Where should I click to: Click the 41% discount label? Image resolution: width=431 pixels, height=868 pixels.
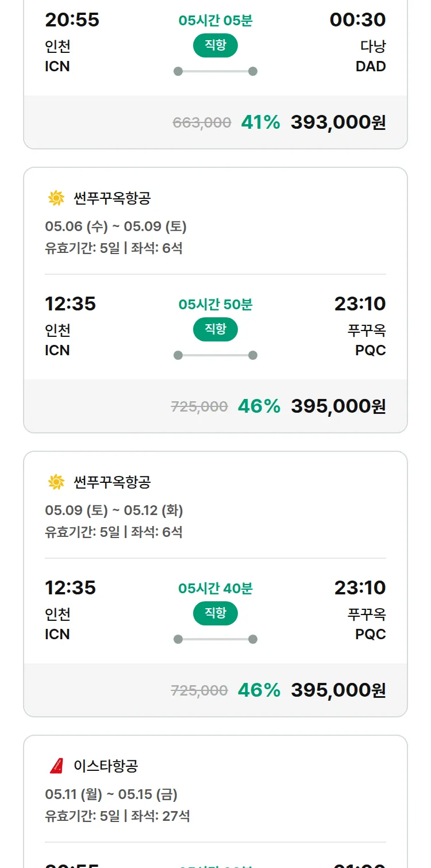pyautogui.click(x=260, y=122)
